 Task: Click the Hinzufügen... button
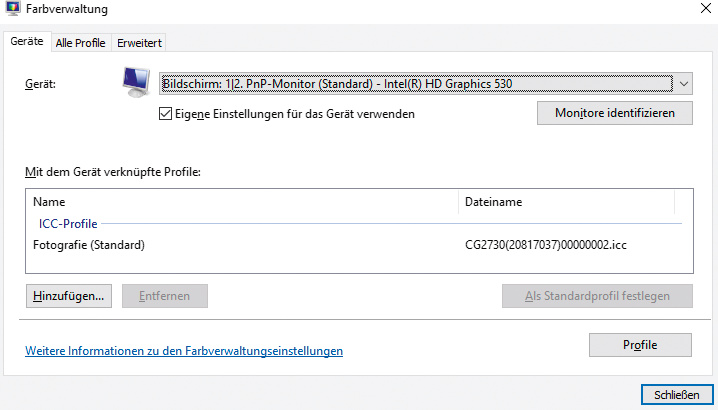tap(69, 296)
